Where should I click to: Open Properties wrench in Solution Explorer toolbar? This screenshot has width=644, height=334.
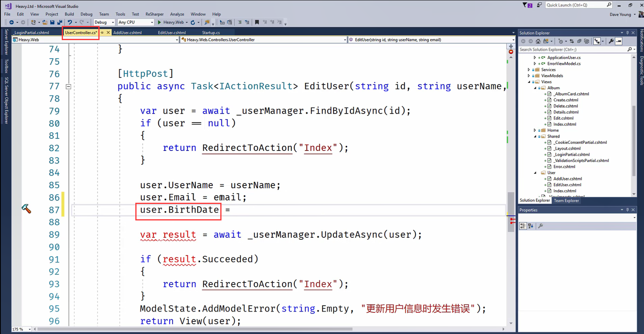[x=611, y=41]
